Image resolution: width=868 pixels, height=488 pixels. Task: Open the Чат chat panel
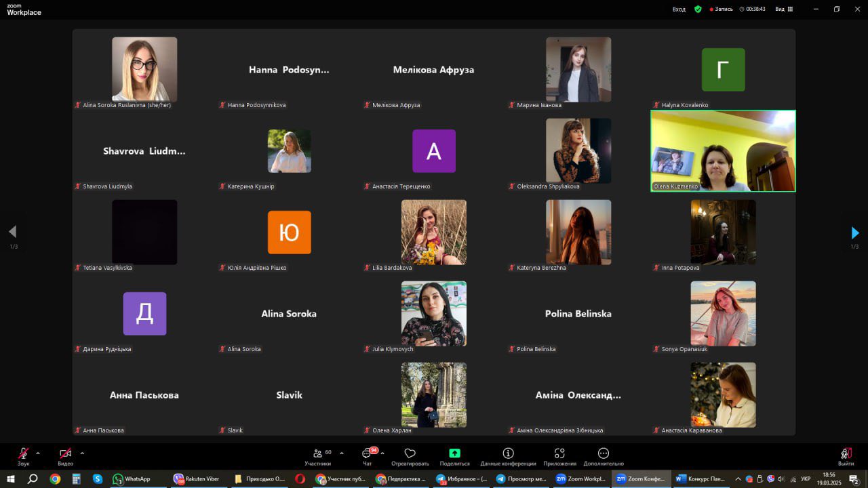tap(368, 453)
